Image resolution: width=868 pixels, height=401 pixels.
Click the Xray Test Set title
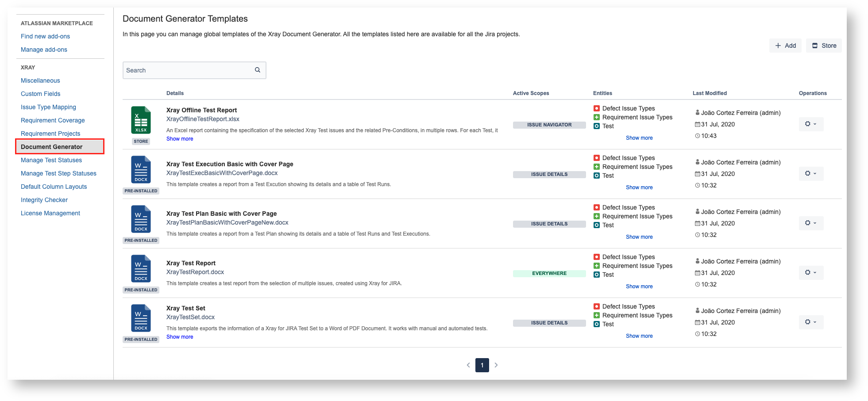click(185, 308)
